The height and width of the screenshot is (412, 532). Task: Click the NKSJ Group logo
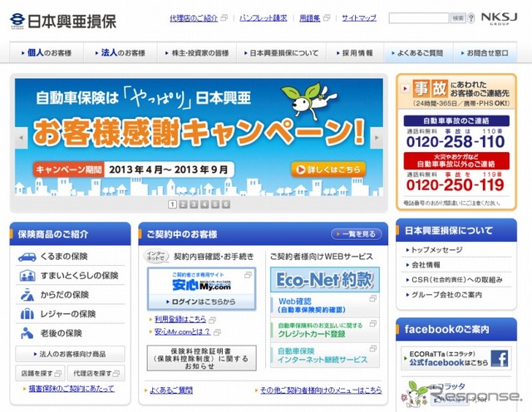(499, 18)
